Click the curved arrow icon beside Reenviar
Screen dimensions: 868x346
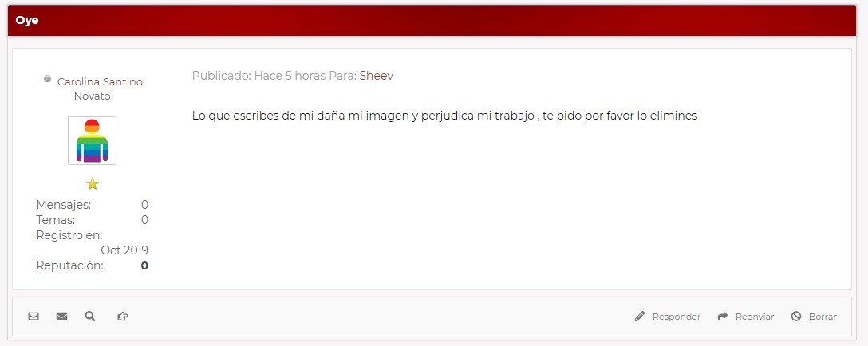(723, 317)
